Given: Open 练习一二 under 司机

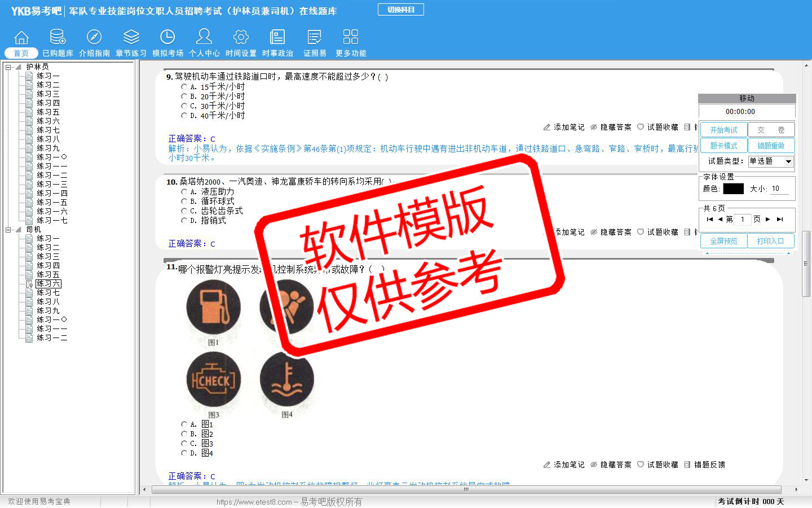Looking at the screenshot, I should [x=52, y=338].
